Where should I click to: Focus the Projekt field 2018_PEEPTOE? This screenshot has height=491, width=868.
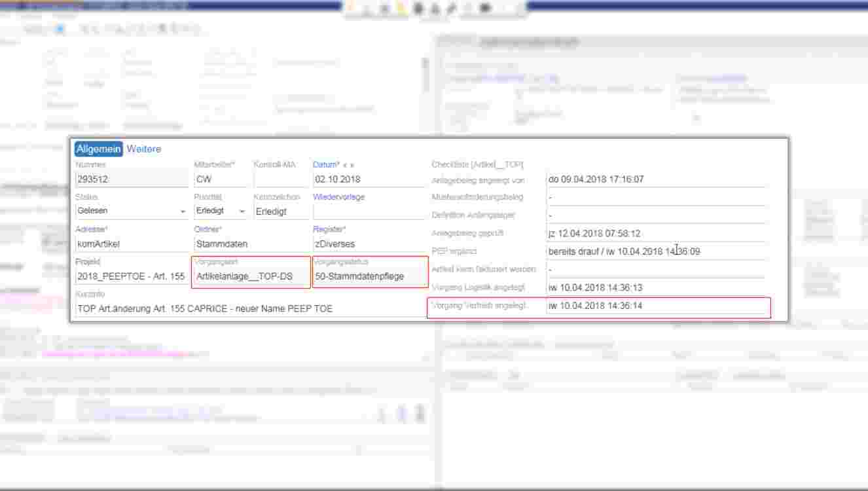pos(131,276)
